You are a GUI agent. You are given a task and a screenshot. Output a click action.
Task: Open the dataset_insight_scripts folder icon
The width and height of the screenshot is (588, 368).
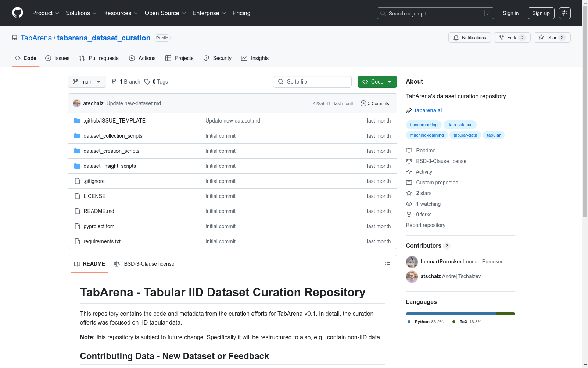pos(77,166)
